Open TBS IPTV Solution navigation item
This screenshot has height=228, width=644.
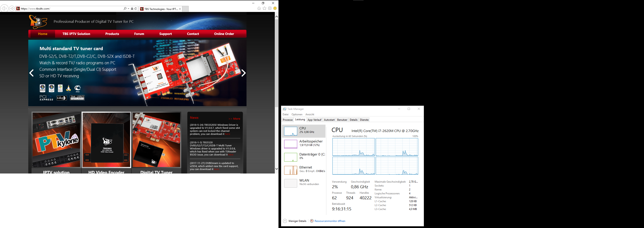76,34
